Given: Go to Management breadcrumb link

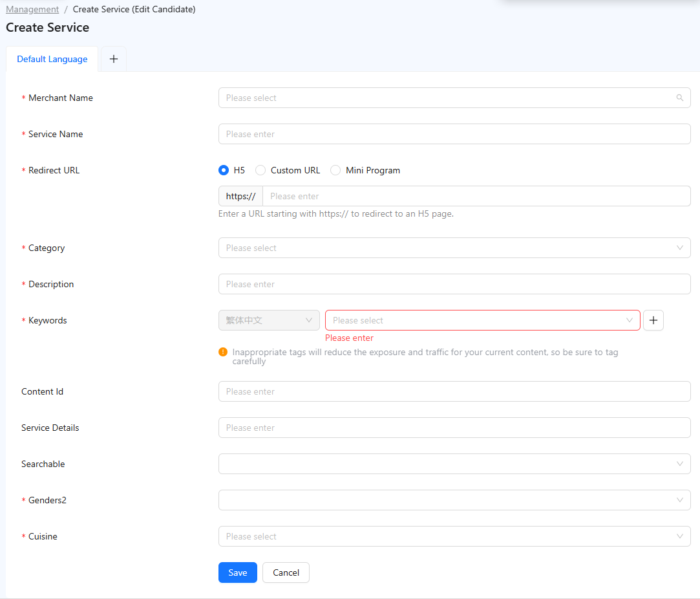Looking at the screenshot, I should click(32, 10).
